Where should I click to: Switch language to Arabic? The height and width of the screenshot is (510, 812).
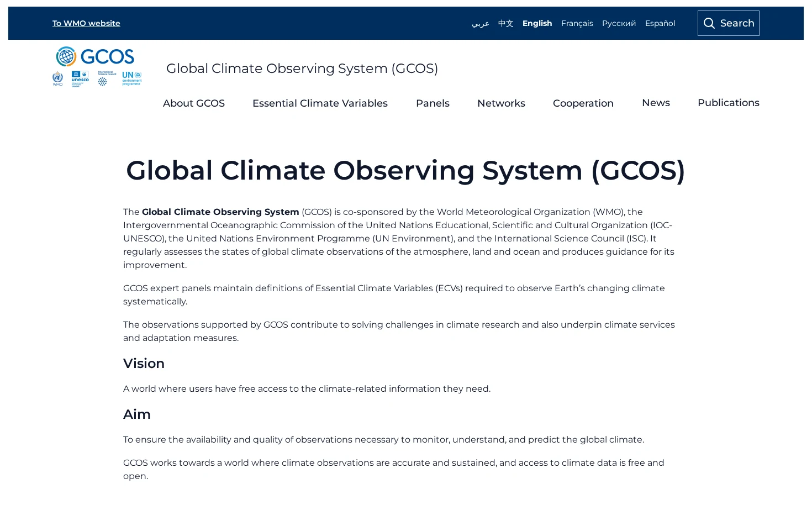click(x=481, y=23)
